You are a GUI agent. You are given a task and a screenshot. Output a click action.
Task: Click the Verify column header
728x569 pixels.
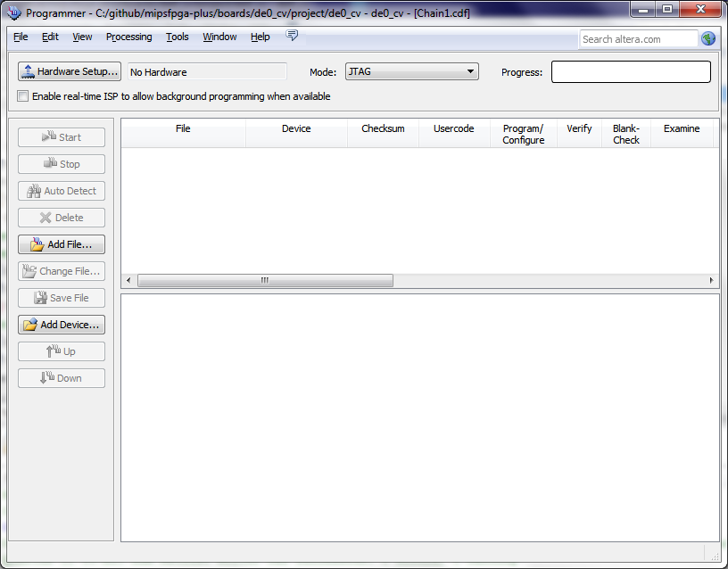point(579,133)
